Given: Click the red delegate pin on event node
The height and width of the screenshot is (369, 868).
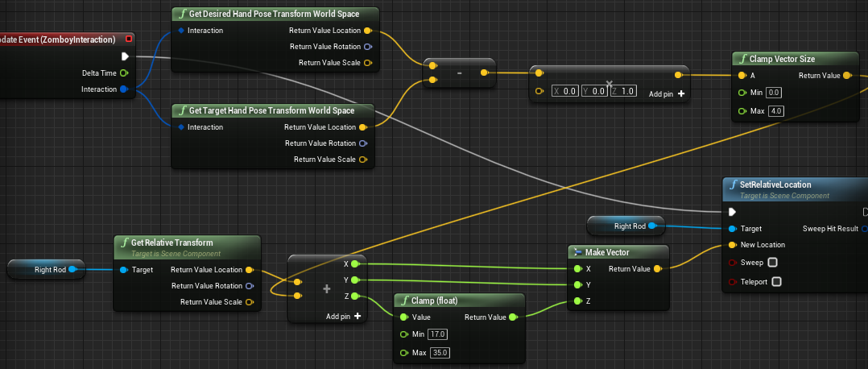Looking at the screenshot, I should (x=130, y=39).
